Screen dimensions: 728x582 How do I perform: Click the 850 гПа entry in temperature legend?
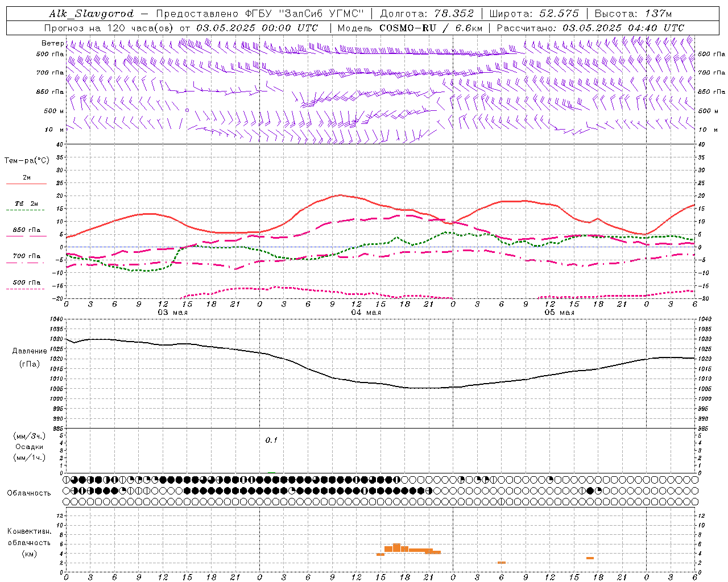(x=26, y=230)
